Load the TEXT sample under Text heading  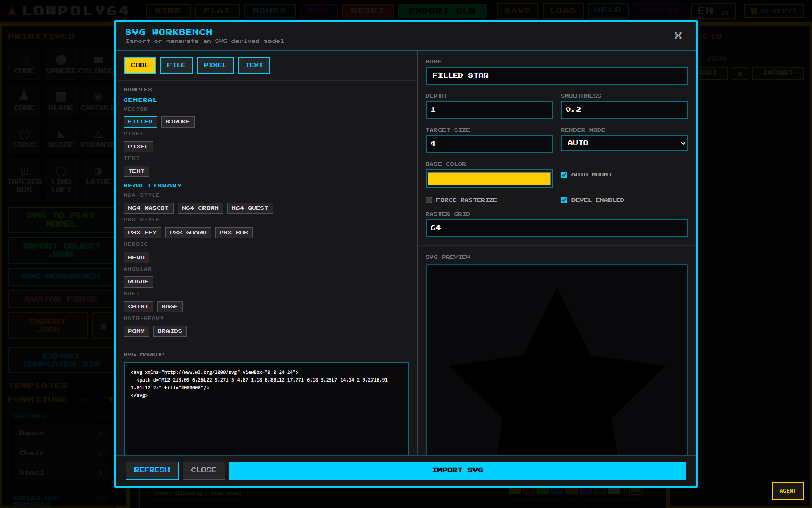[137, 171]
